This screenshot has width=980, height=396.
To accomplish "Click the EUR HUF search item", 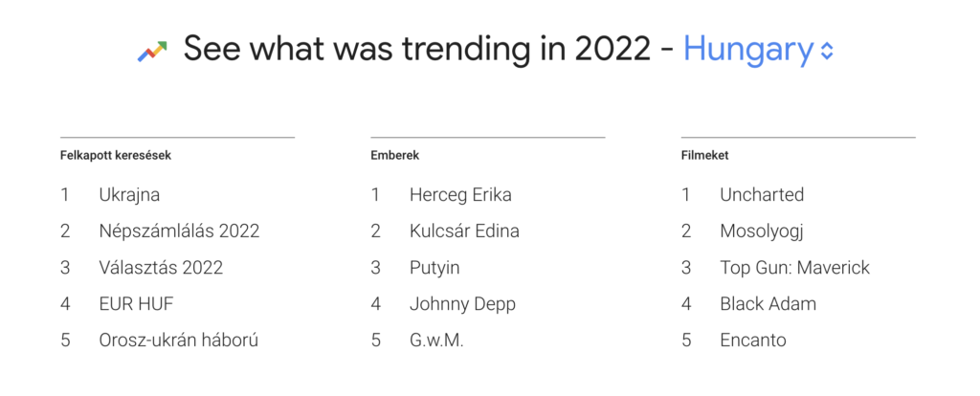I will pos(136,304).
